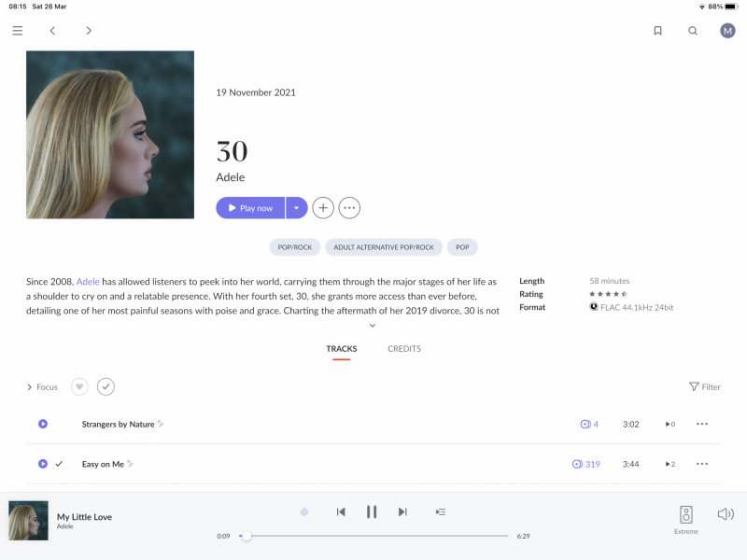Click the Roon Radio icon left of previous
Image resolution: width=747 pixels, height=560 pixels.
coord(303,511)
